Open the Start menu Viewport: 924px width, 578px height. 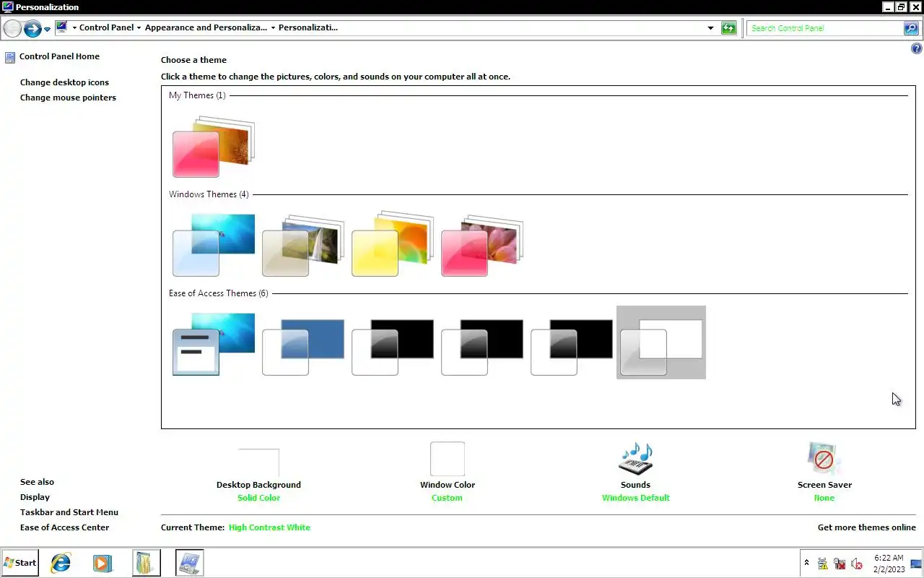pyautogui.click(x=19, y=563)
